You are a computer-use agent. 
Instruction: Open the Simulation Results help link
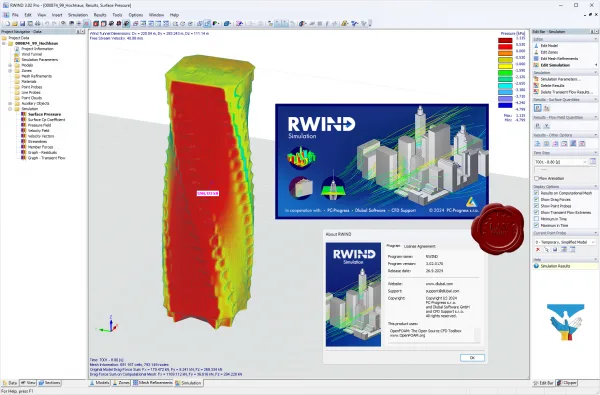click(x=555, y=266)
